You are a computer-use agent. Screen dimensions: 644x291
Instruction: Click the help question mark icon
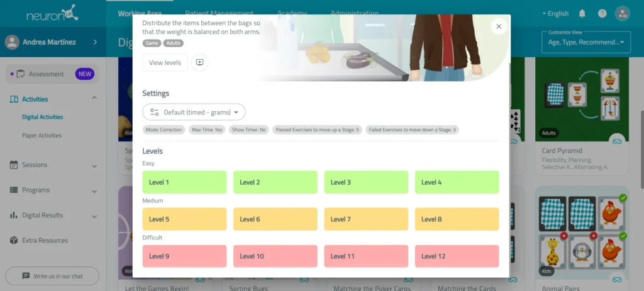tap(602, 14)
